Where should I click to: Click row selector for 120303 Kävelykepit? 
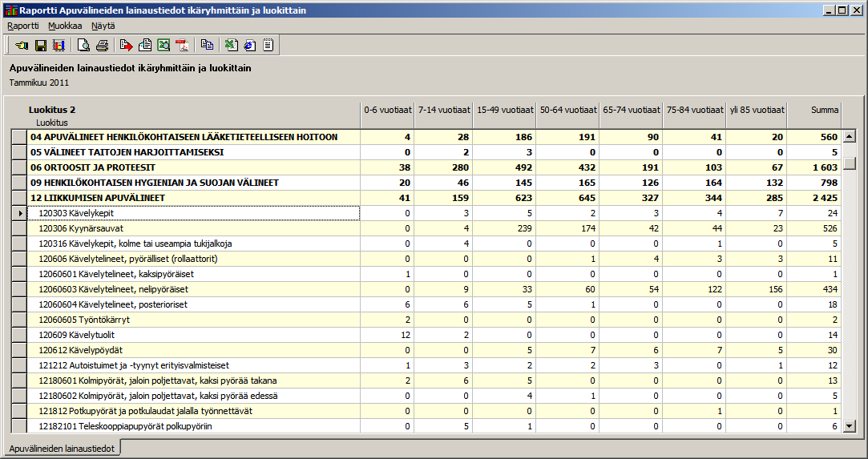click(19, 213)
